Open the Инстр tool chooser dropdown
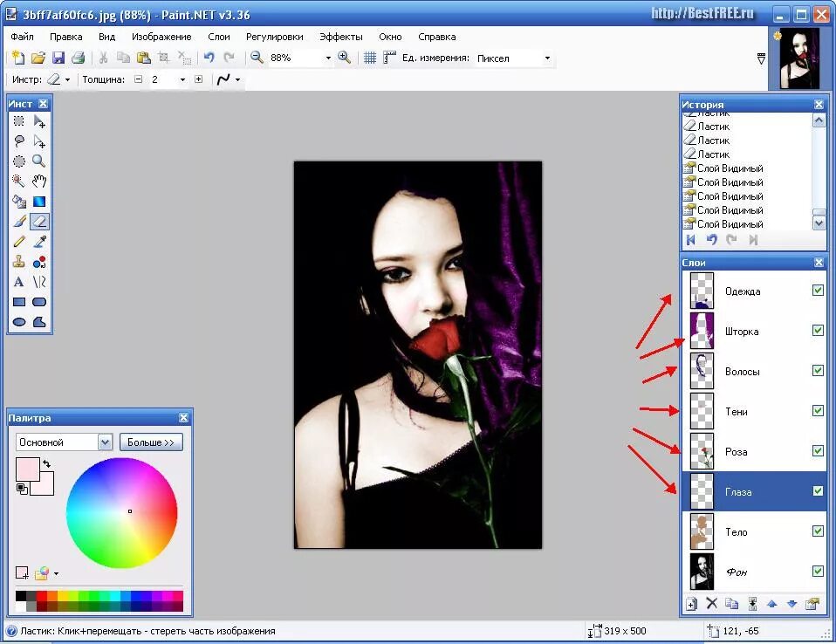Screen dimensions: 836x644 (68, 80)
